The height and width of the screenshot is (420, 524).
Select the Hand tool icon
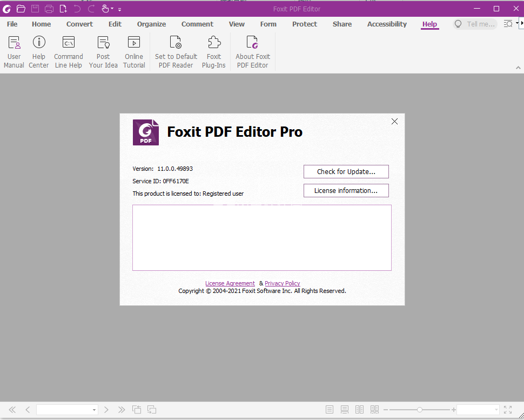(105, 9)
